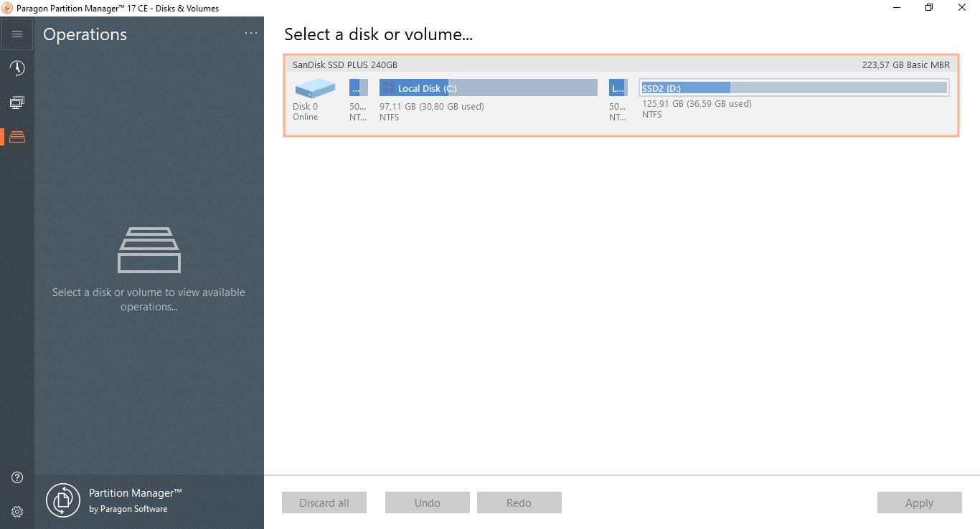Open Operations panel three-dots menu
Screen dimensions: 980x529
pyautogui.click(x=250, y=33)
